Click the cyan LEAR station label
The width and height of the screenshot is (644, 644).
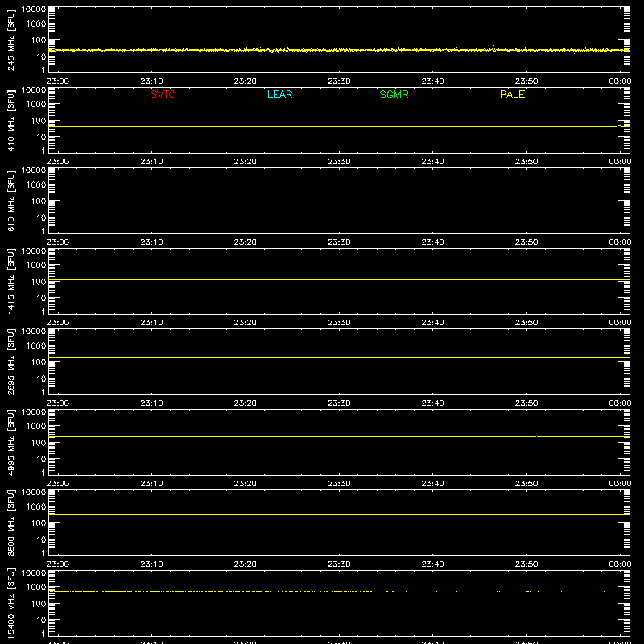(279, 94)
